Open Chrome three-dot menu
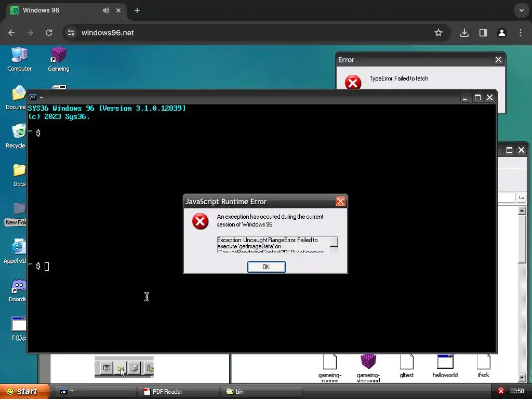The width and height of the screenshot is (532, 399). coord(521,33)
